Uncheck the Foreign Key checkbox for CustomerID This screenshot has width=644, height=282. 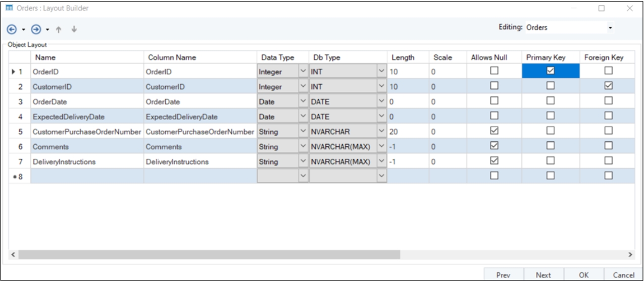coord(608,86)
